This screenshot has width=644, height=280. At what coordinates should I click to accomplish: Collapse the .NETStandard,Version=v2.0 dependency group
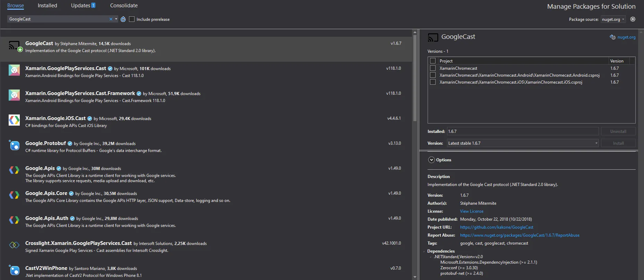pyautogui.click(x=430, y=257)
